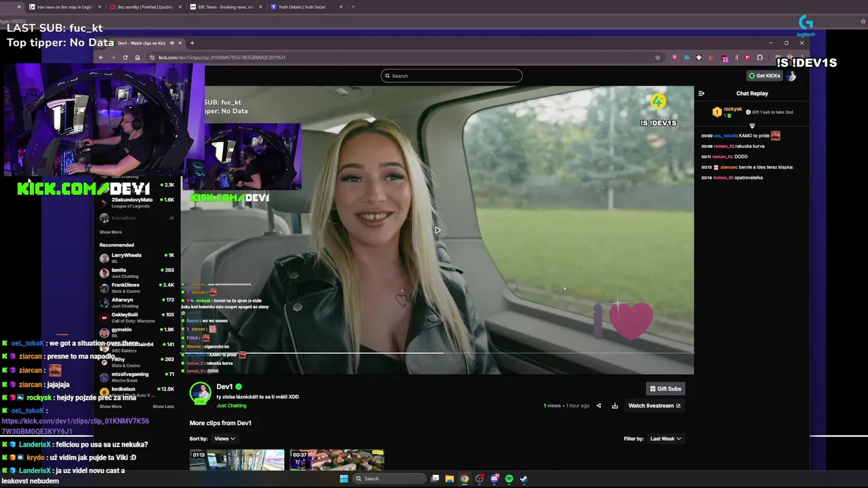Screen dimensions: 868x488
Task: Click 'opatrovatelka' chat replay message
Action: point(732,178)
